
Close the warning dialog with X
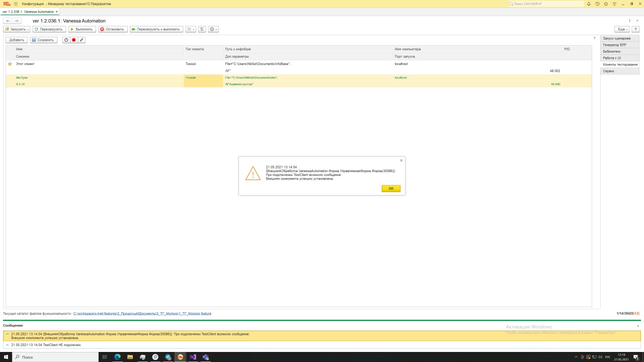click(401, 160)
